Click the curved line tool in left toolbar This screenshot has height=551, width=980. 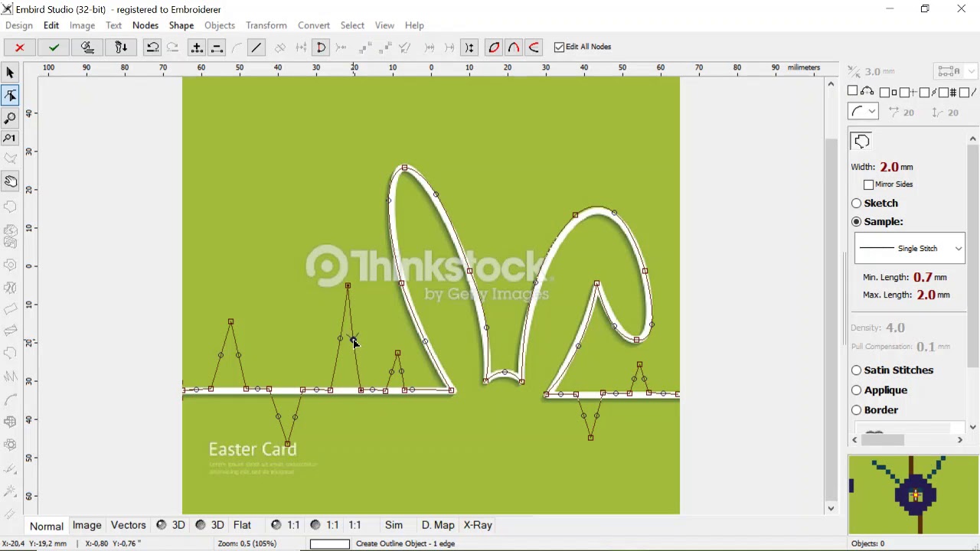(10, 399)
